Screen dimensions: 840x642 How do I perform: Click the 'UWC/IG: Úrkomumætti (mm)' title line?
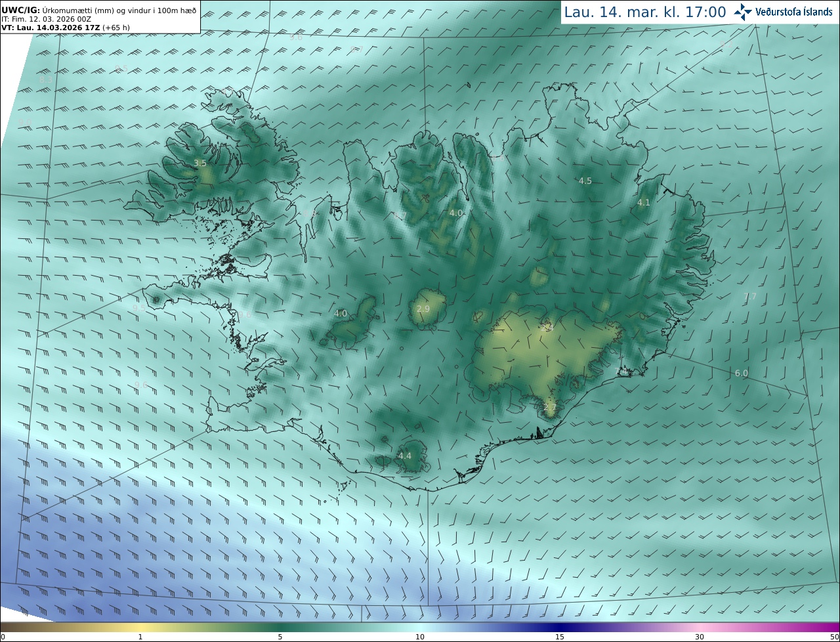click(99, 10)
